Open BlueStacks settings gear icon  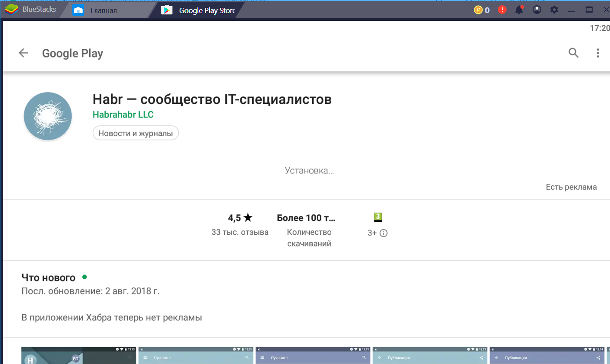tap(554, 10)
